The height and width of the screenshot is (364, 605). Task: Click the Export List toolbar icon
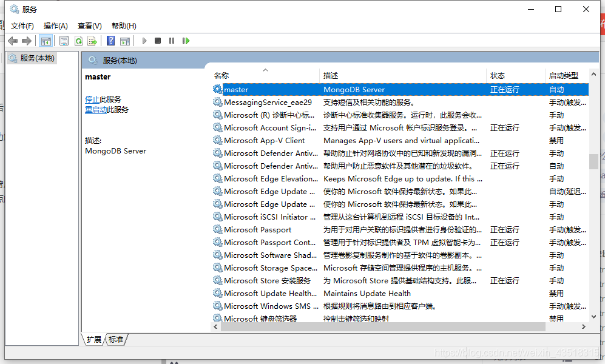coord(92,41)
